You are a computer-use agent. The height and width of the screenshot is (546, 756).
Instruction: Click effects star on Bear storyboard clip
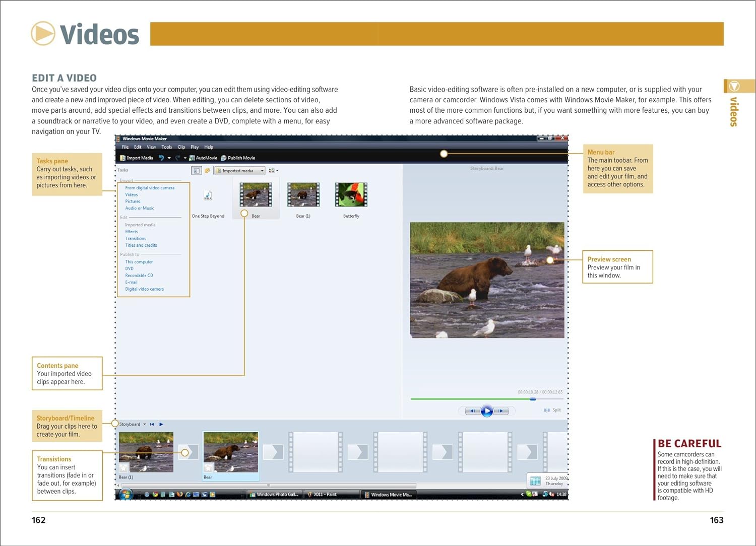208,468
